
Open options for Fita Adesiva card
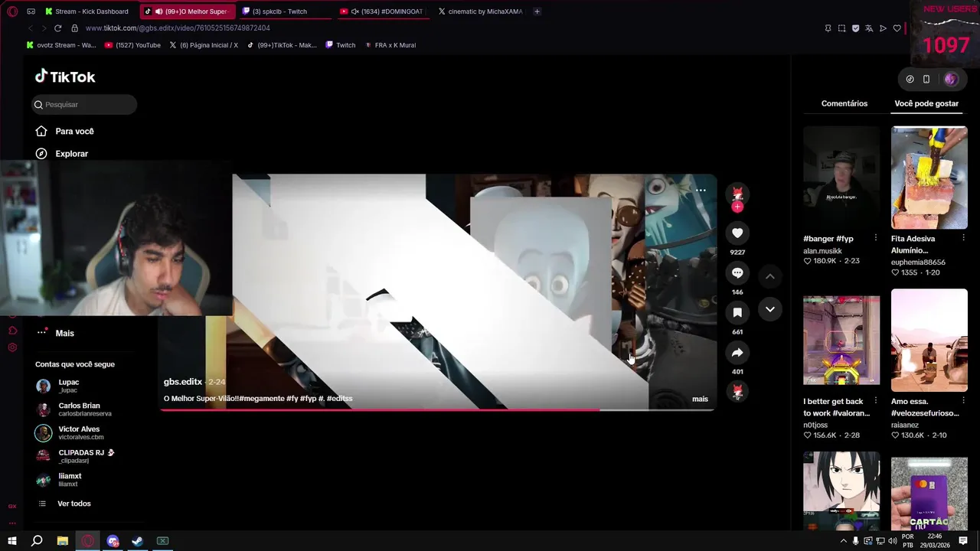tap(963, 239)
